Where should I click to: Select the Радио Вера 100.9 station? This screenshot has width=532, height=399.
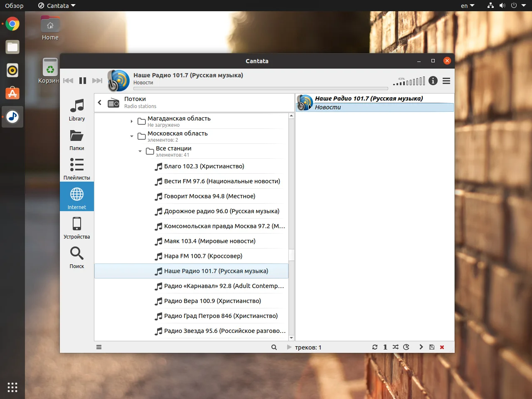coord(212,301)
